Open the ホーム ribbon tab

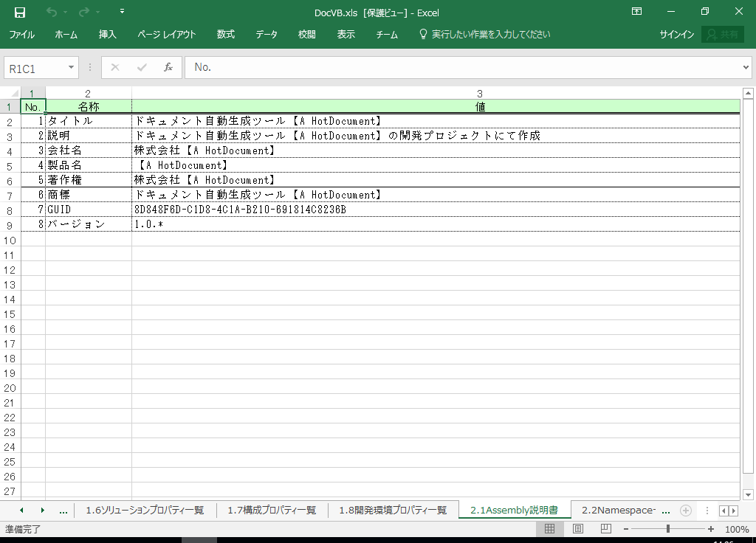(66, 34)
